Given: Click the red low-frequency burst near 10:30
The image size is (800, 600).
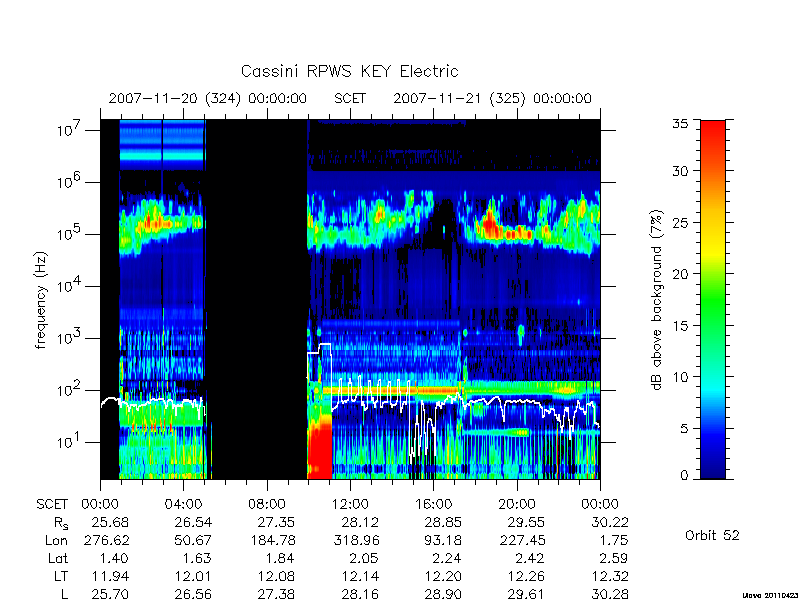Looking at the screenshot, I should tap(320, 452).
